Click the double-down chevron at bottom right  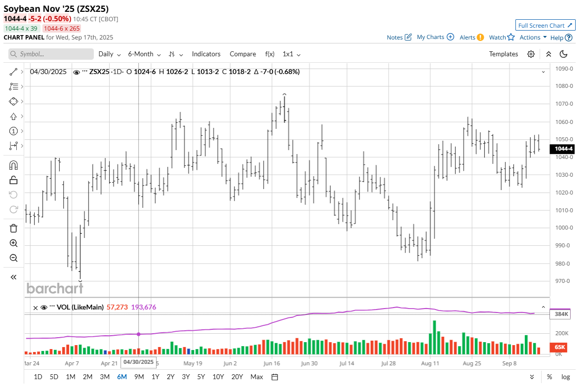(532, 377)
